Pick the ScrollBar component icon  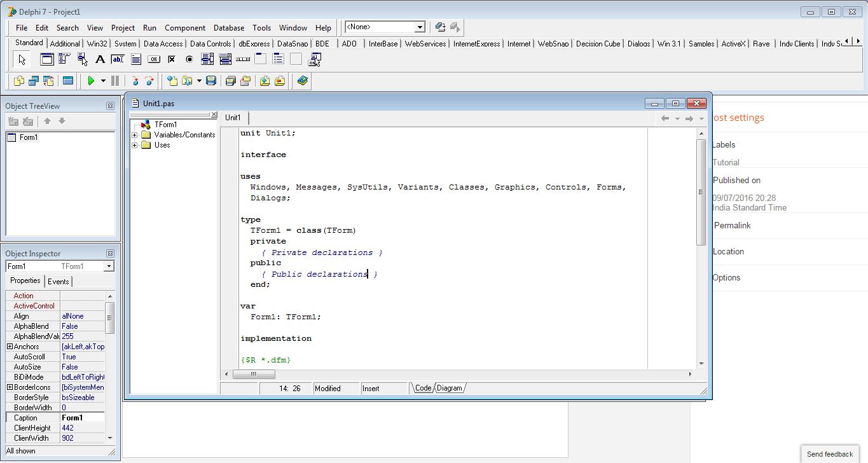tap(243, 59)
